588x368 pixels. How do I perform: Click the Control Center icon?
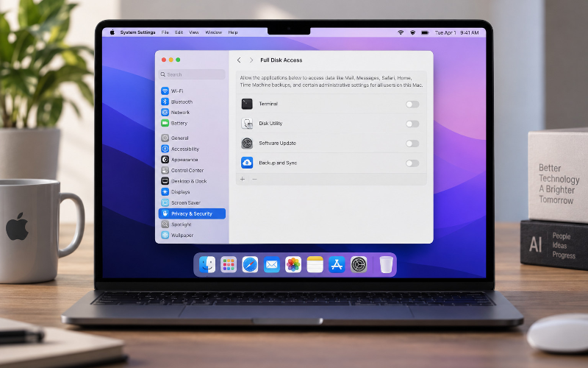165,170
